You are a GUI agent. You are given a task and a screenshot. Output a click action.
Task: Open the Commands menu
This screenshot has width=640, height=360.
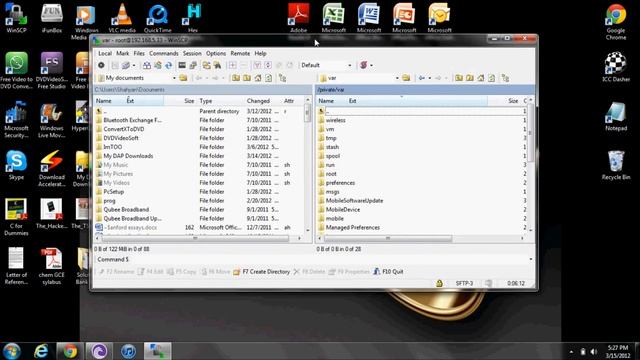point(164,53)
